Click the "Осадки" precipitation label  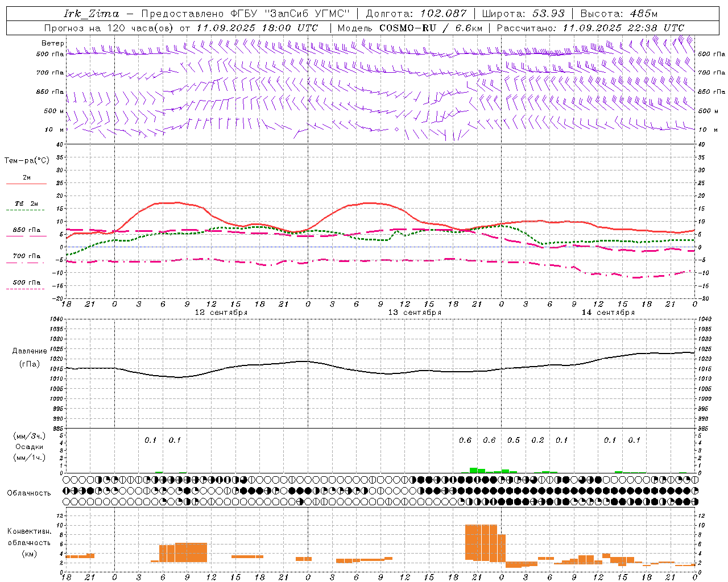[x=30, y=447]
